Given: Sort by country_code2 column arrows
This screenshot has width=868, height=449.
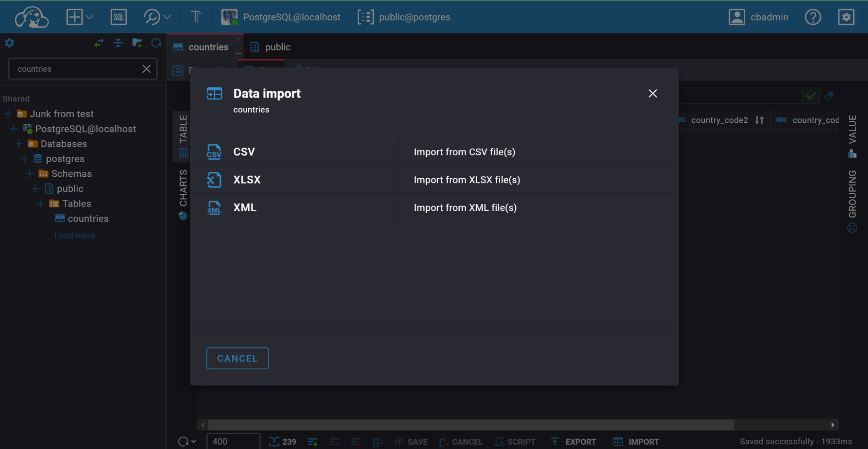Looking at the screenshot, I should point(759,120).
